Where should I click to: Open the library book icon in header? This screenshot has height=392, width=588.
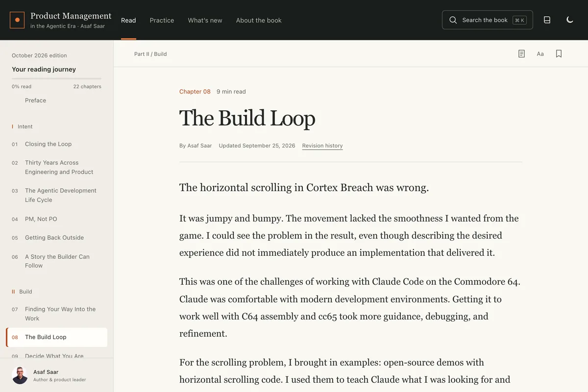click(547, 20)
